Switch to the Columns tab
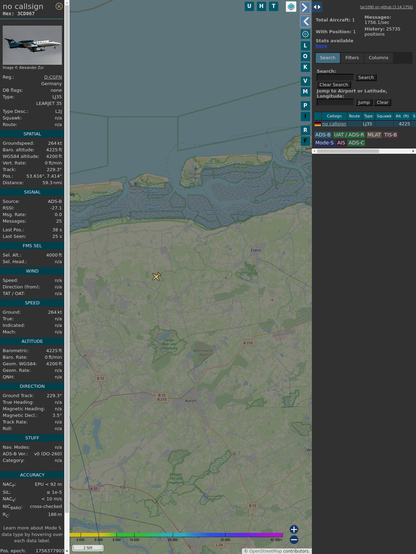416x554 pixels. 379,58
